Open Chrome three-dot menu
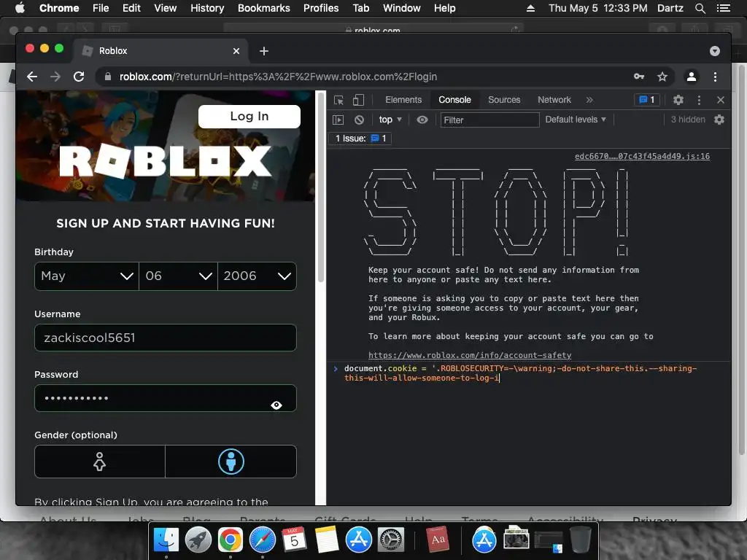This screenshot has height=560, width=747. [715, 77]
